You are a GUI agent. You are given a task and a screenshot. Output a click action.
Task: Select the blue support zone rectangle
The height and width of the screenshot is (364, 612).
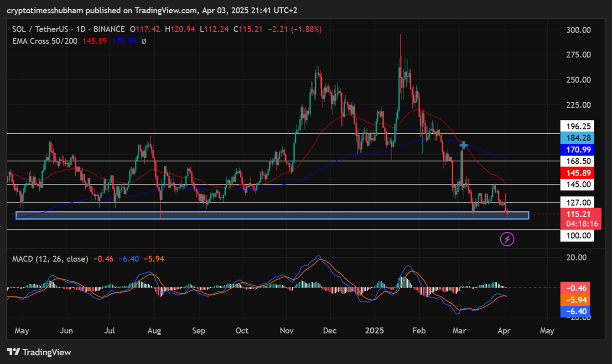click(x=272, y=215)
